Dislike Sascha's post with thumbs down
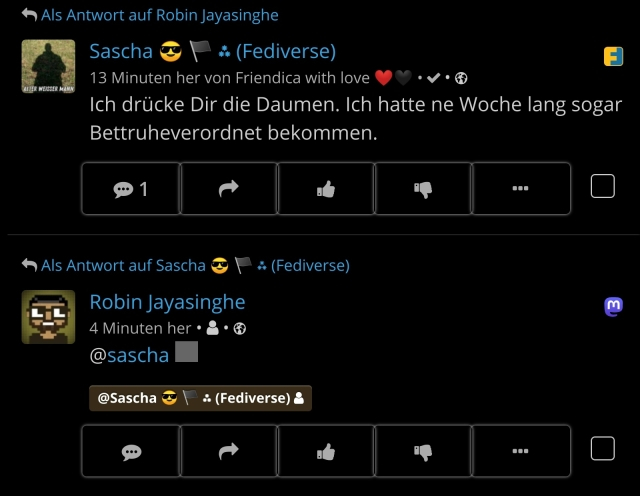The image size is (640, 496). [x=423, y=189]
